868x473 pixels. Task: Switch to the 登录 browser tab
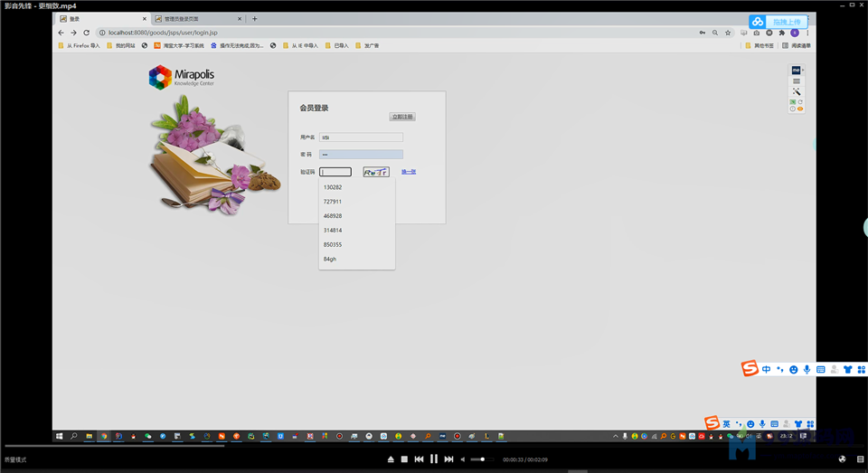coord(102,19)
